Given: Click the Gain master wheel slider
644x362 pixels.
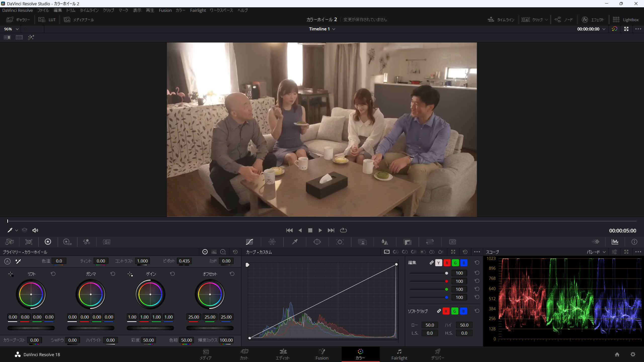Looking at the screenshot, I should pos(150,328).
